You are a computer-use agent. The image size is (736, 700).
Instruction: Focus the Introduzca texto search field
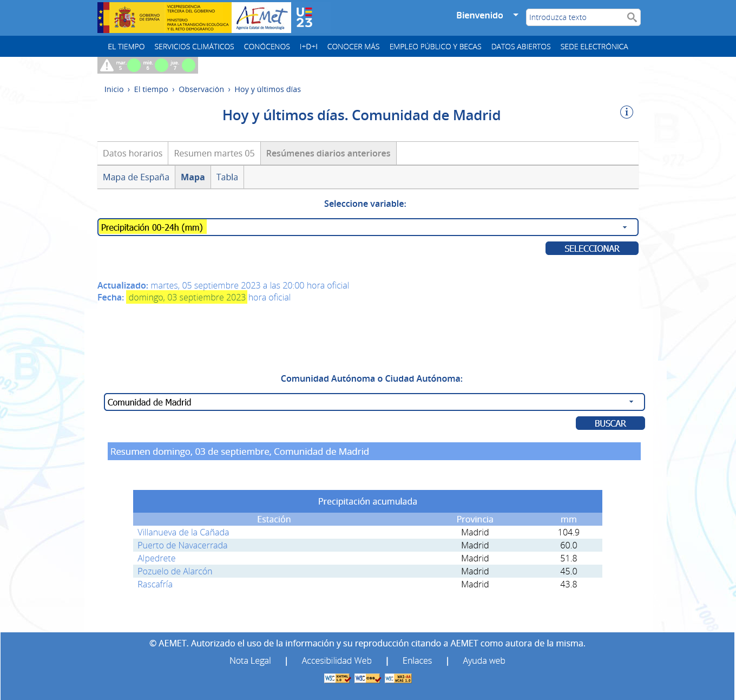[x=575, y=17]
